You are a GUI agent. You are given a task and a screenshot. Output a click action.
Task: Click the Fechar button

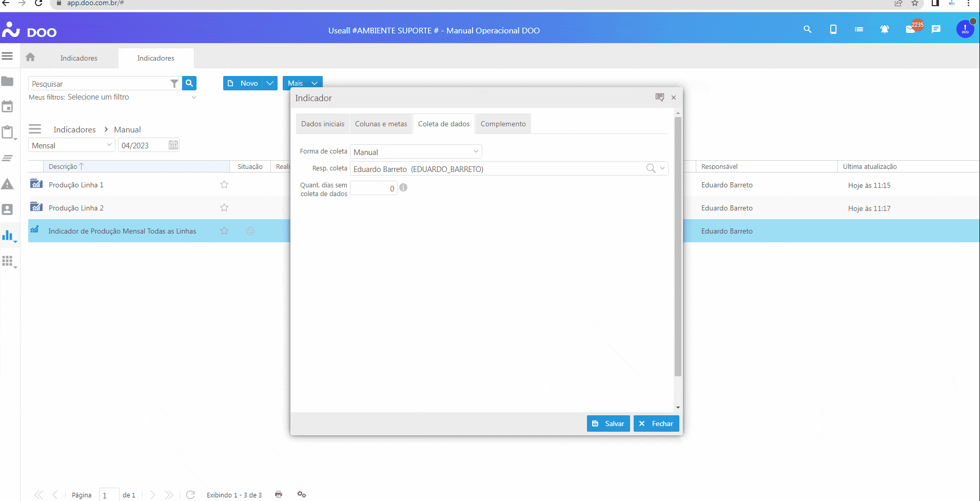click(x=656, y=423)
